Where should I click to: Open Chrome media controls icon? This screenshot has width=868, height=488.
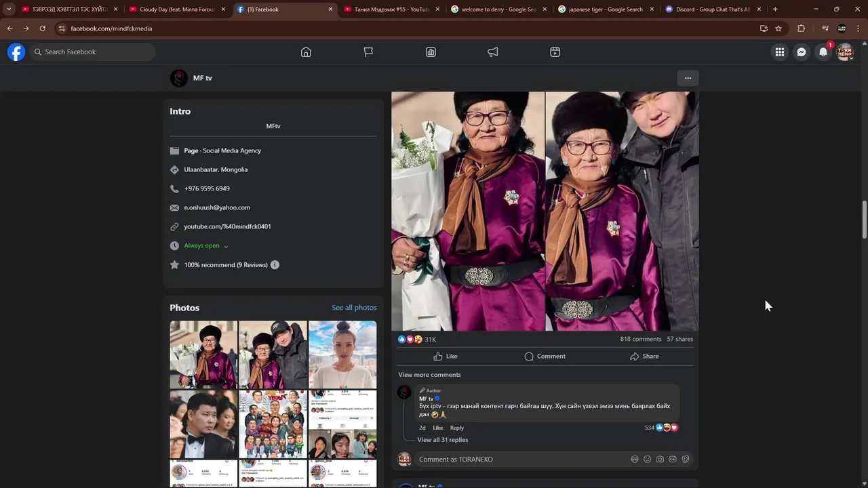(825, 28)
